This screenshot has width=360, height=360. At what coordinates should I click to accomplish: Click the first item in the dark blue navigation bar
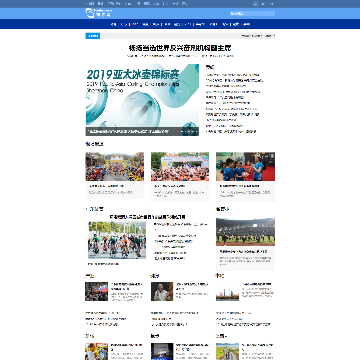(x=114, y=24)
